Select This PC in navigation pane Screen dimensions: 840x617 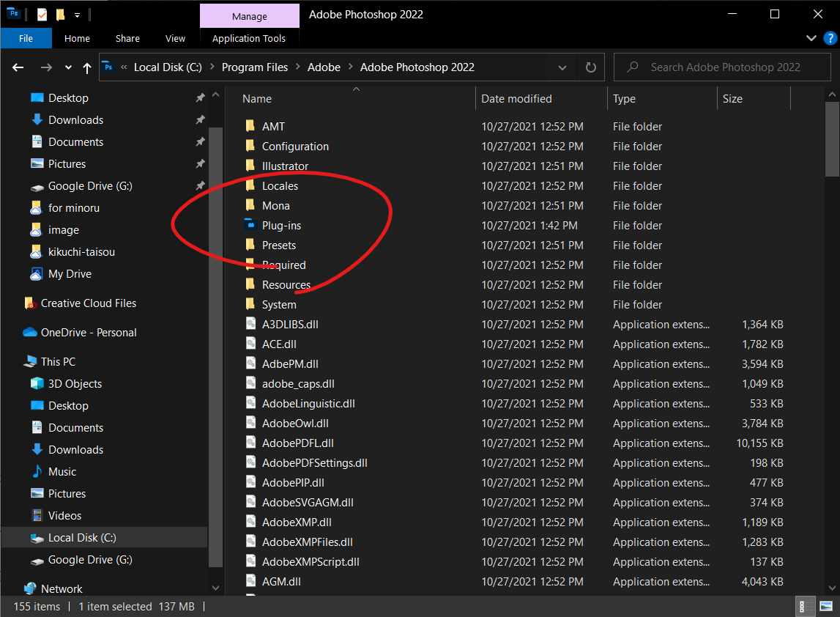58,362
